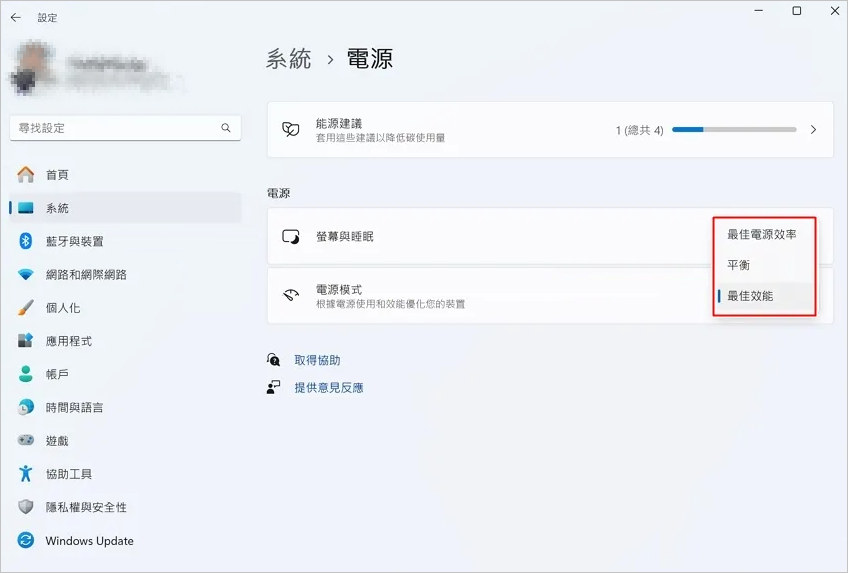Open 帳戶 settings
Image resolution: width=848 pixels, height=573 pixels.
(x=125, y=374)
